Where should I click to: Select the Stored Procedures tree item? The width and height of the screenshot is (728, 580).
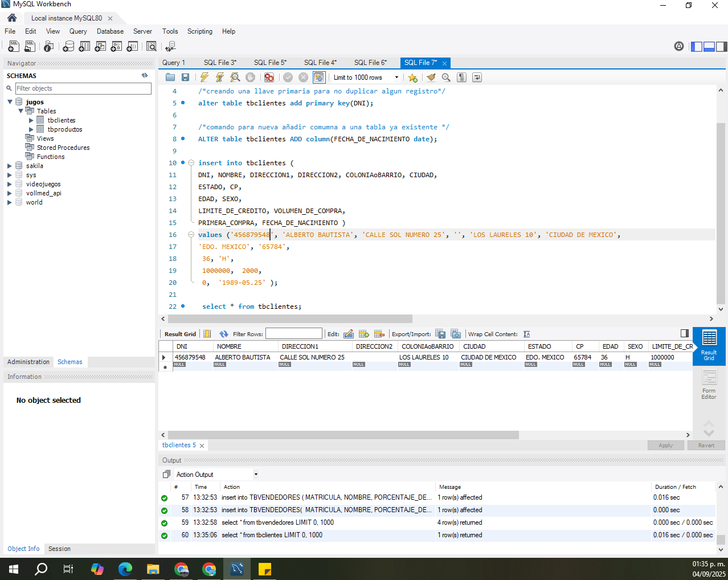63,148
